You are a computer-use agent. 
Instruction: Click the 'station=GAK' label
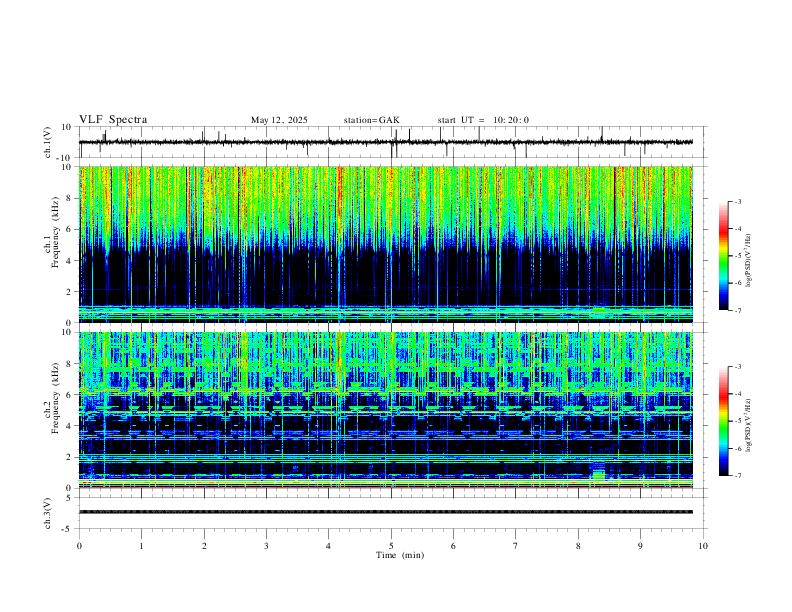click(x=371, y=120)
